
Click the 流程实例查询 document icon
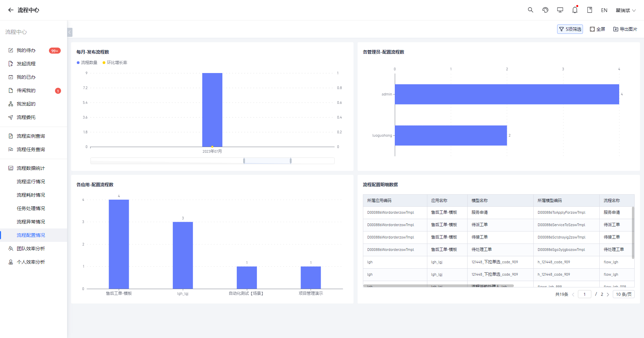11,136
